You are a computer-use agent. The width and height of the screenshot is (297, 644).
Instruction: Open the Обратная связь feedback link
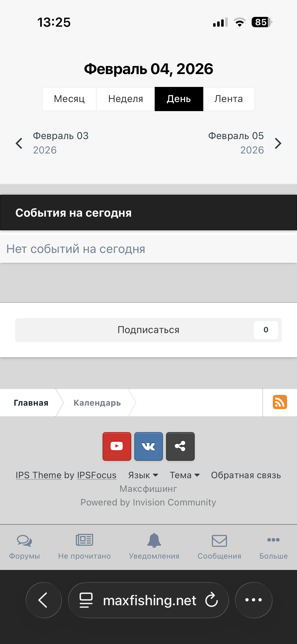tap(246, 475)
